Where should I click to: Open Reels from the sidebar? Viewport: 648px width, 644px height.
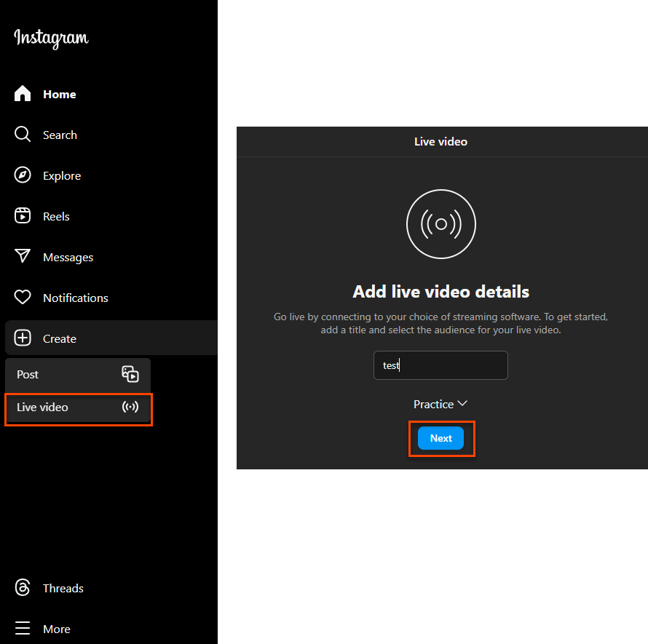point(56,216)
